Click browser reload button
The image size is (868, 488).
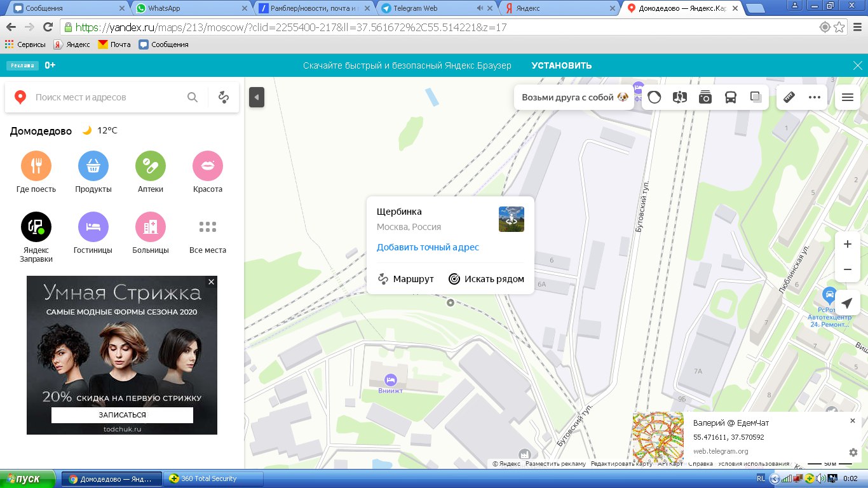[48, 27]
